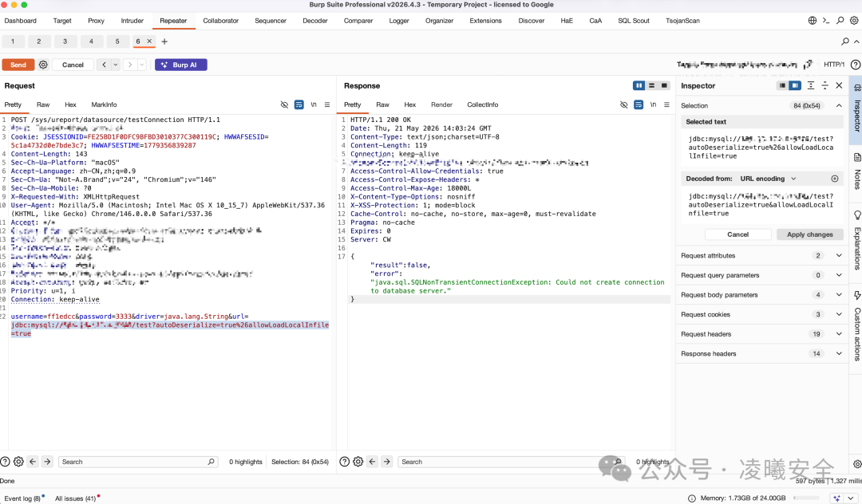Collapse all Inspector sections icon
862x504 pixels.
pyautogui.click(x=824, y=85)
